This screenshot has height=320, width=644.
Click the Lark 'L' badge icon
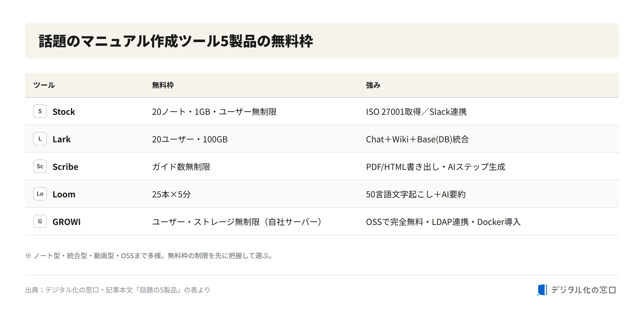pos(40,139)
